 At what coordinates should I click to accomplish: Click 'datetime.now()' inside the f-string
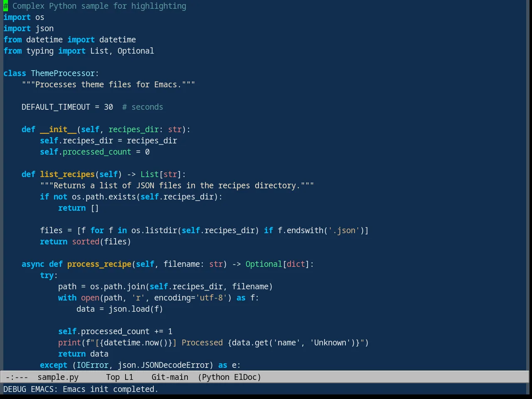pyautogui.click(x=136, y=342)
